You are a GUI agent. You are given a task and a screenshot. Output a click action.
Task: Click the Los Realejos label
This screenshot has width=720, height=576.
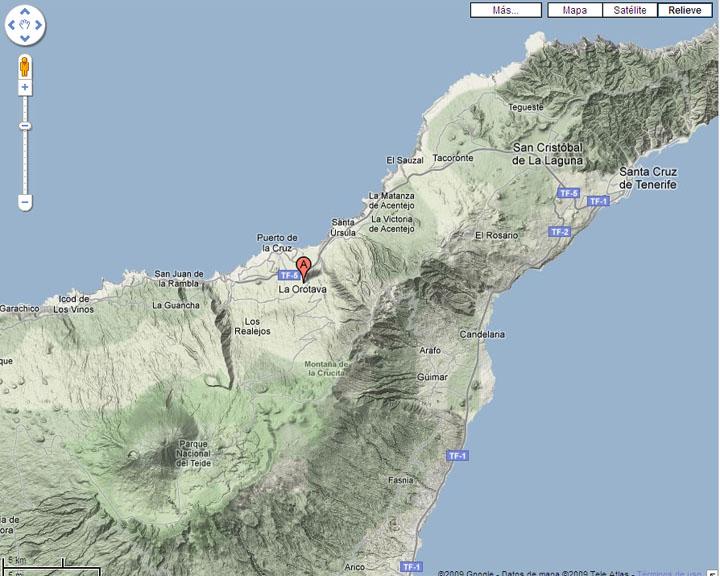click(x=252, y=326)
